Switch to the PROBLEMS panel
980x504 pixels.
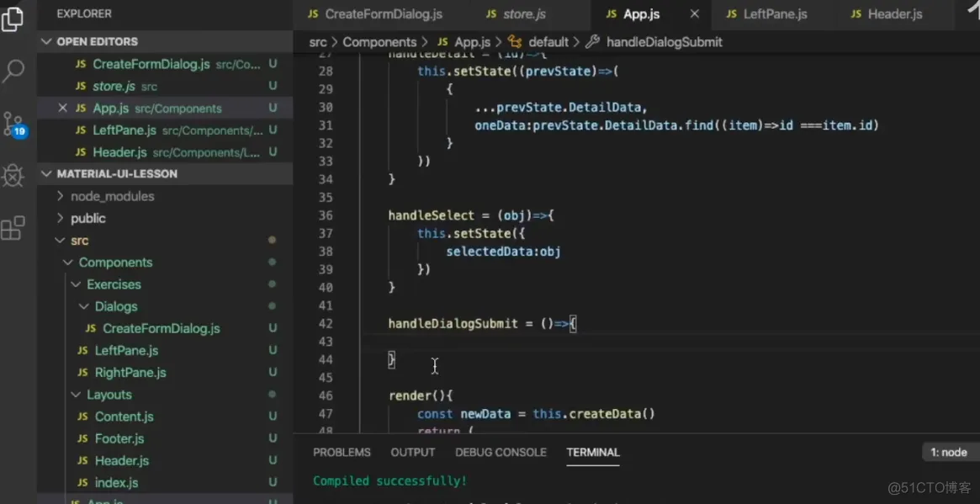tap(342, 452)
